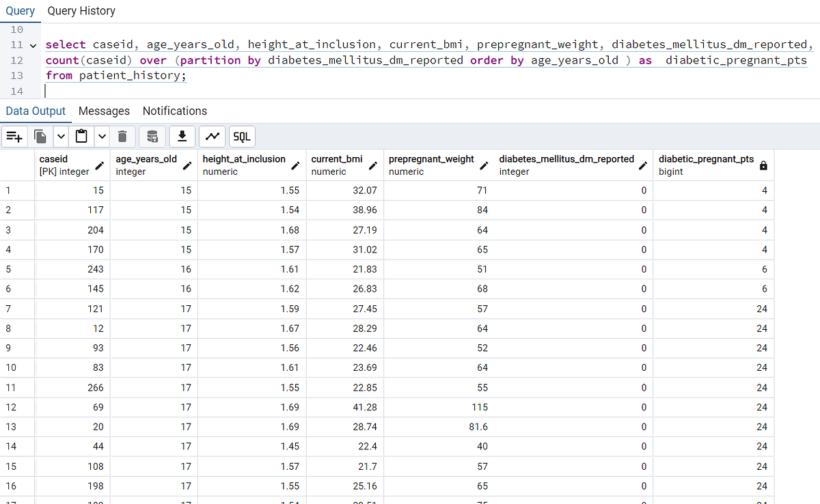820x504 pixels.
Task: Edit the caseid column via its pencil icon
Action: click(99, 164)
